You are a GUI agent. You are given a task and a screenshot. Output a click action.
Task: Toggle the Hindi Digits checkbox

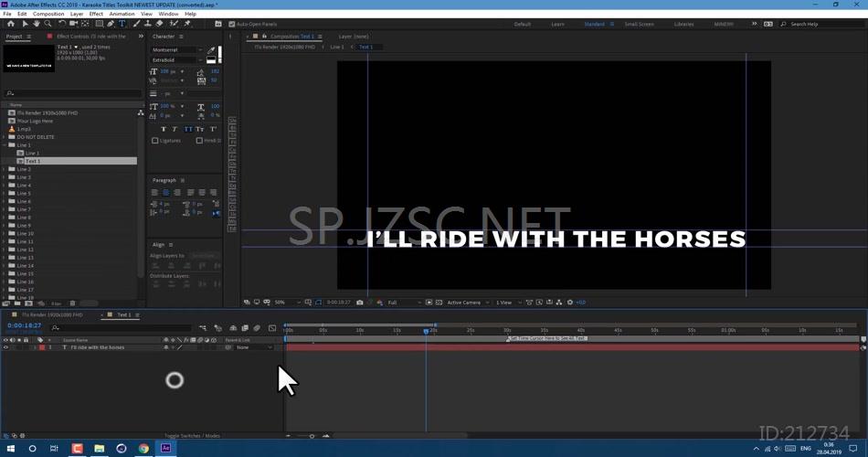coord(199,141)
